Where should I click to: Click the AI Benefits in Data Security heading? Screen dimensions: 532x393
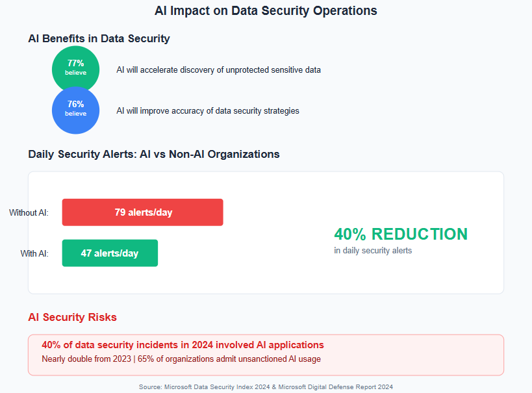pos(99,38)
